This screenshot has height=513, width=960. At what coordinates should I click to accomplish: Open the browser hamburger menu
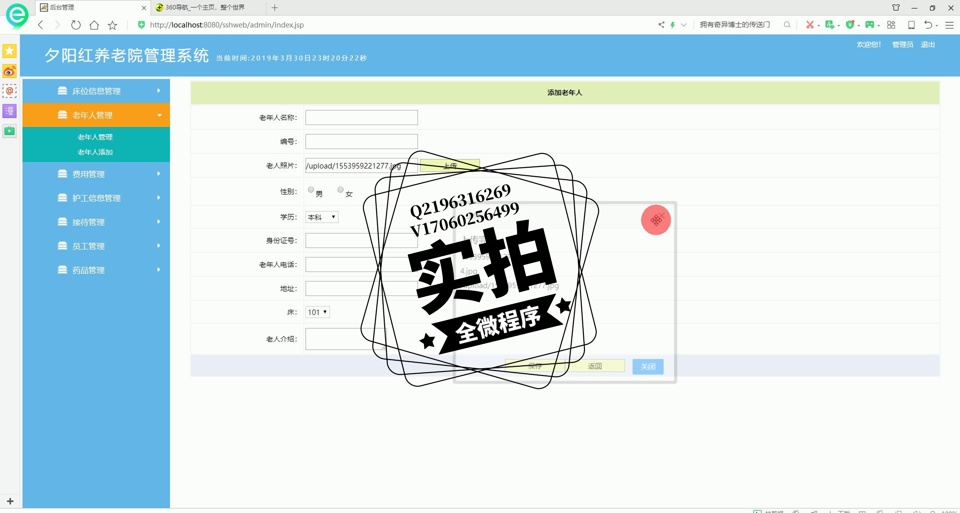point(949,25)
